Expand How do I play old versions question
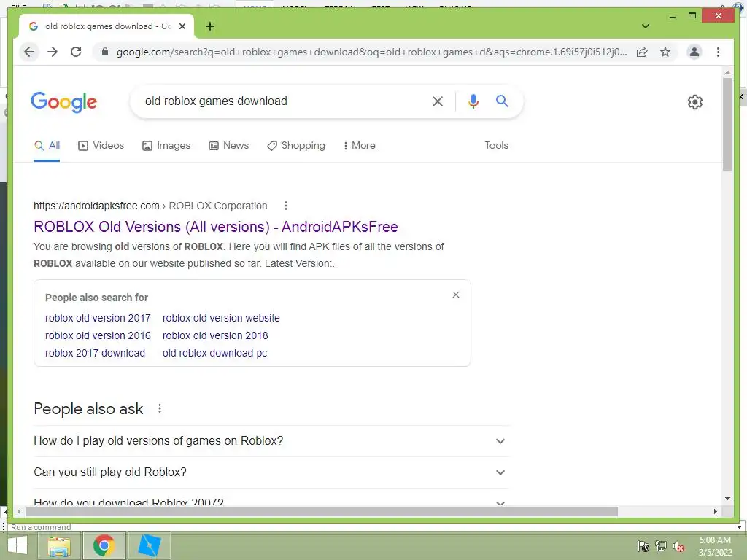 pyautogui.click(x=271, y=441)
